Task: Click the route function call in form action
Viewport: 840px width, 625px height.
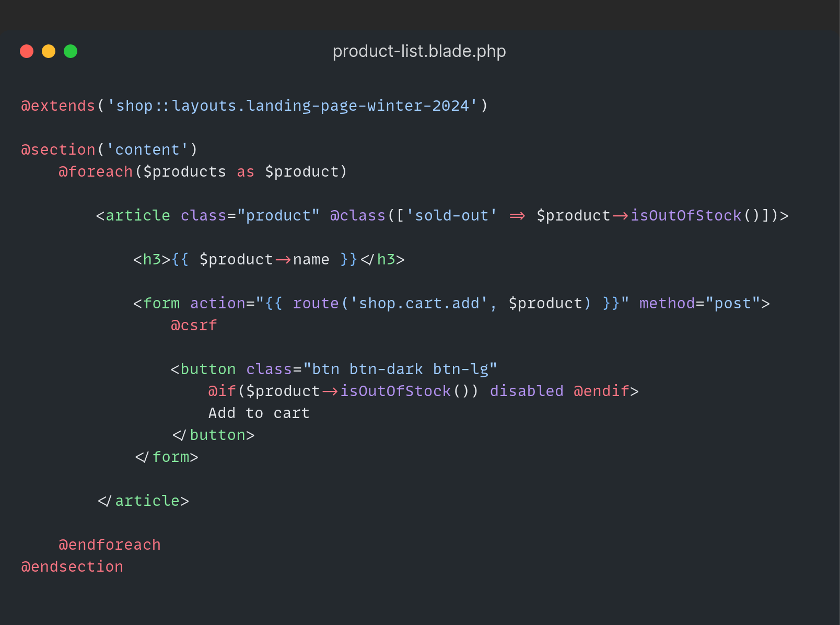Action: pyautogui.click(x=316, y=304)
